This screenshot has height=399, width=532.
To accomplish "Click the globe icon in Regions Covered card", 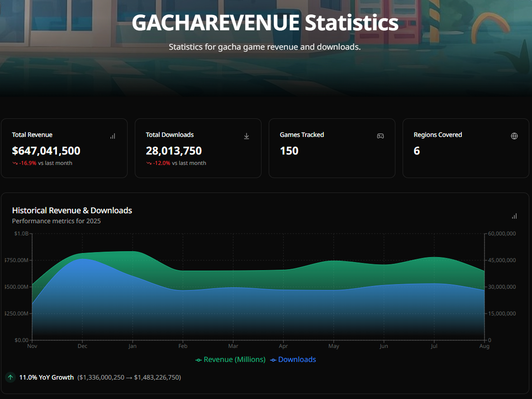I will coord(514,136).
